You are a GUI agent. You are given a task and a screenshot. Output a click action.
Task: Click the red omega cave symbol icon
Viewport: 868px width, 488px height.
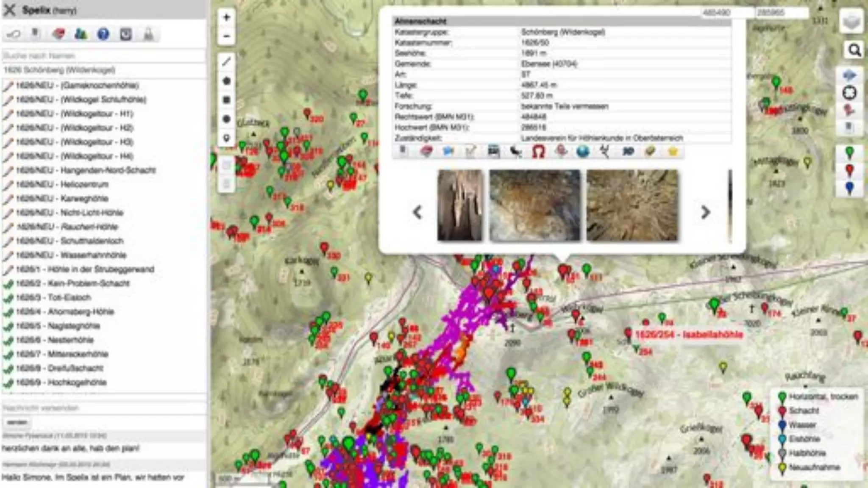pyautogui.click(x=538, y=152)
